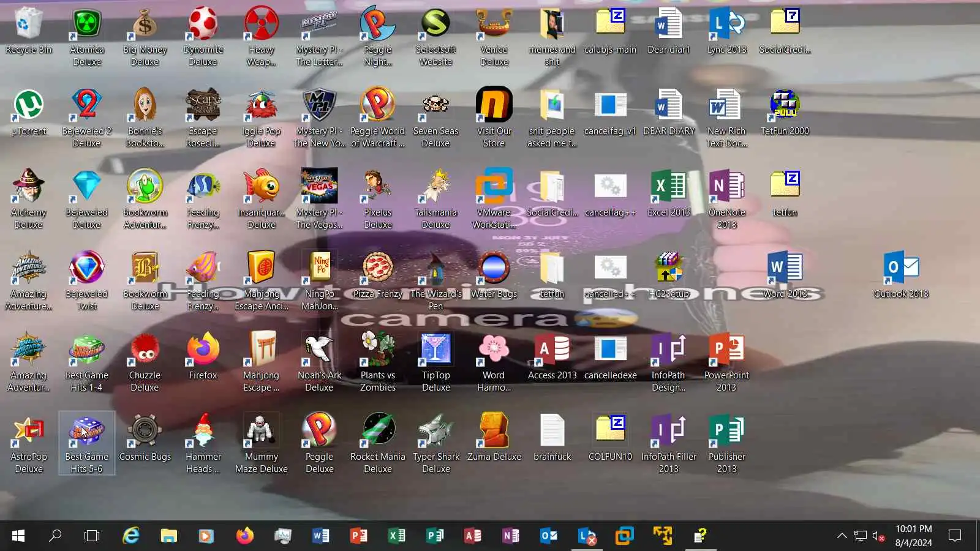This screenshot has width=980, height=551.
Task: Click the Pizza Frenzy desktop icon
Action: [378, 275]
